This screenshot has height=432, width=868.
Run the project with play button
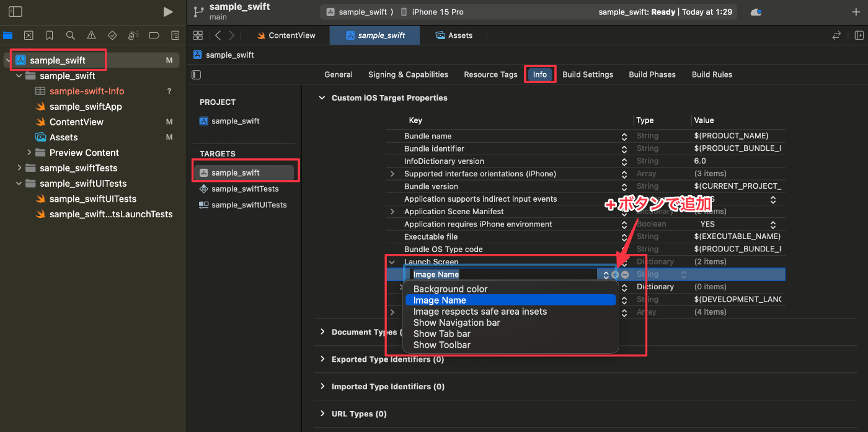tap(168, 12)
